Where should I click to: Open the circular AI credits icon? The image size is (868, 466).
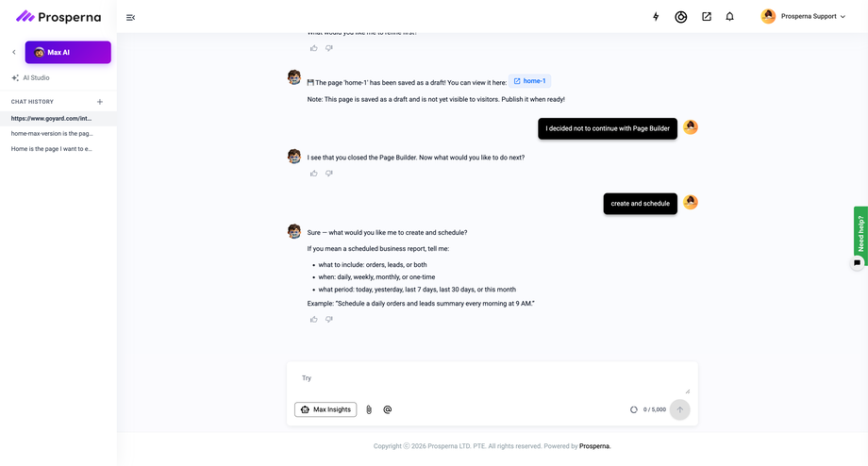[681, 17]
